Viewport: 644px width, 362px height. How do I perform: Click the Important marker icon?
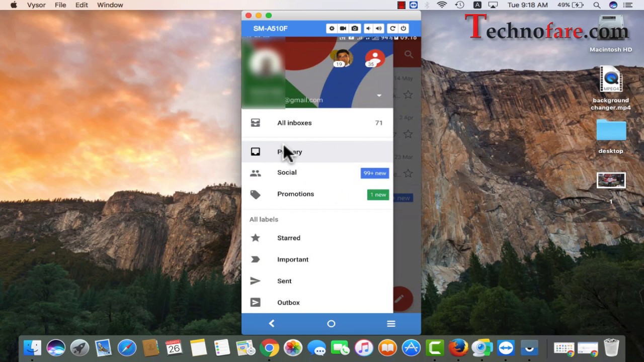tap(255, 259)
